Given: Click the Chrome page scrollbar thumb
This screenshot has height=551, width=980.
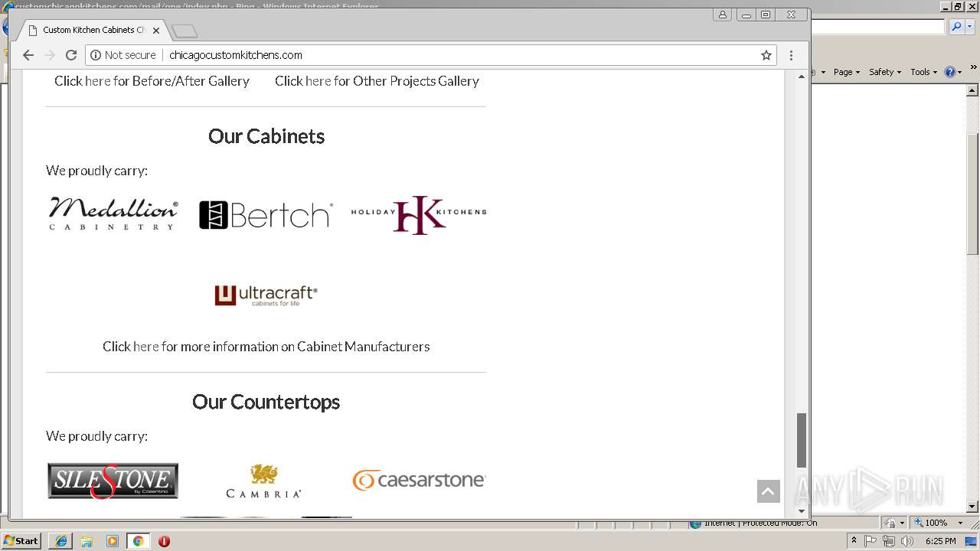Looking at the screenshot, I should pos(802,440).
